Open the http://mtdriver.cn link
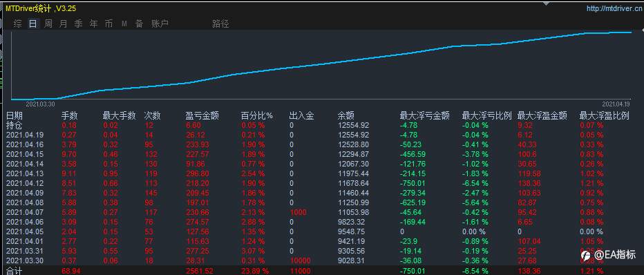This screenshot has height=275, width=644. pos(614,8)
